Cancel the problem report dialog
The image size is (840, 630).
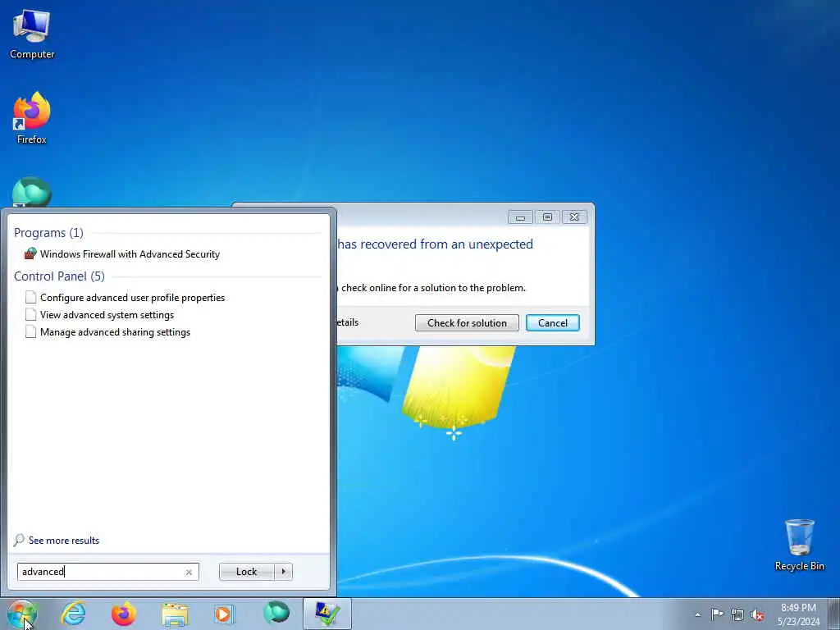click(x=552, y=323)
